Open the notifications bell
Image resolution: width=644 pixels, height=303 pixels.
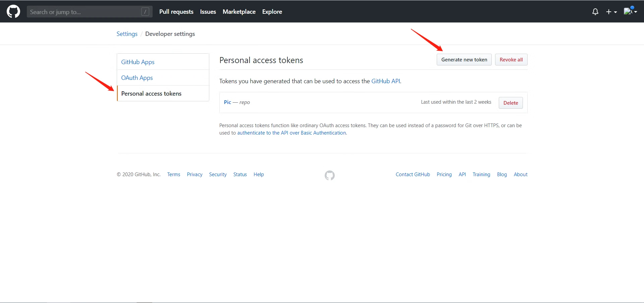click(x=595, y=12)
